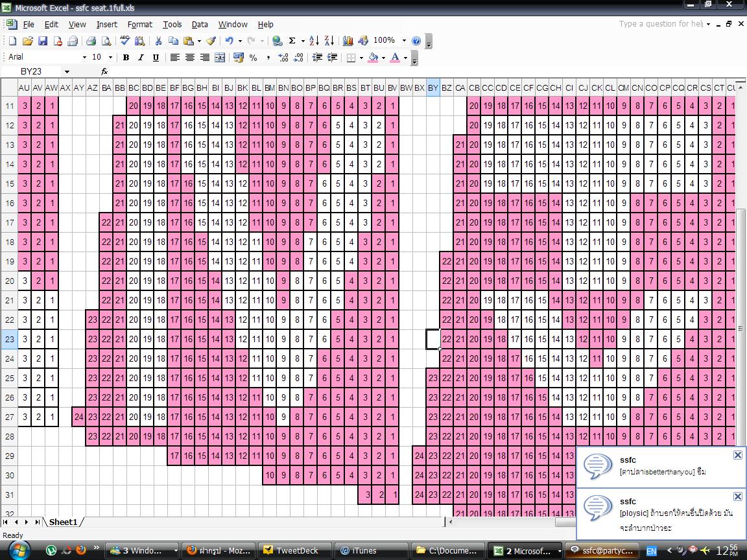Screen dimensions: 747x560
Task: Click the Open file folder icon
Action: (x=28, y=41)
